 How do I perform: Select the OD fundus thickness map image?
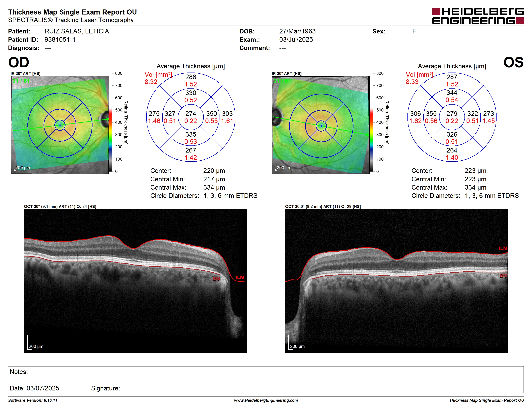point(60,125)
